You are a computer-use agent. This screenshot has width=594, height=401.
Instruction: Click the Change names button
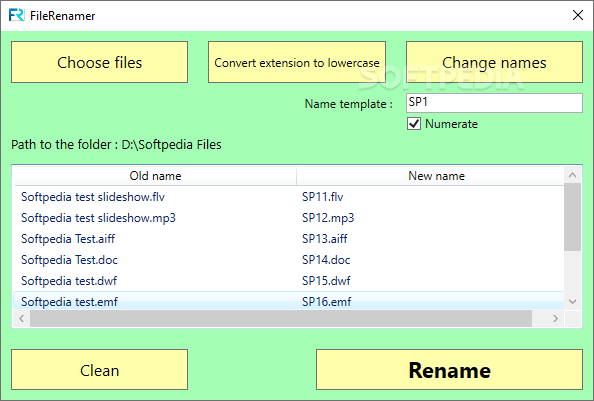coord(494,62)
